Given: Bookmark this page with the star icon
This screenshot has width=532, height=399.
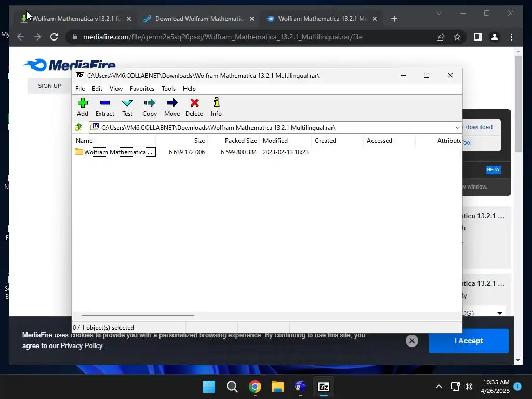Looking at the screenshot, I should (457, 37).
